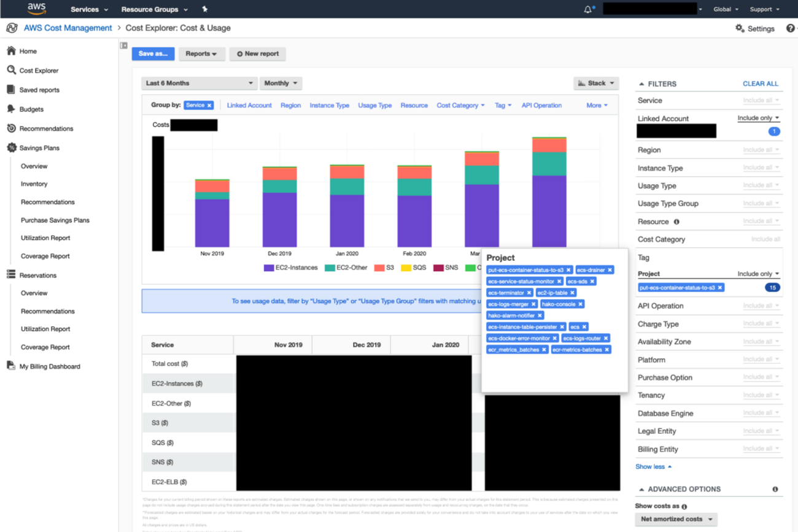
Task: Click the Save as button
Action: pos(153,53)
